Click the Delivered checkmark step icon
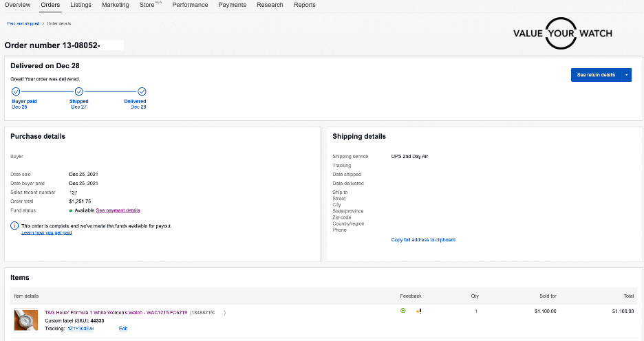 click(142, 91)
